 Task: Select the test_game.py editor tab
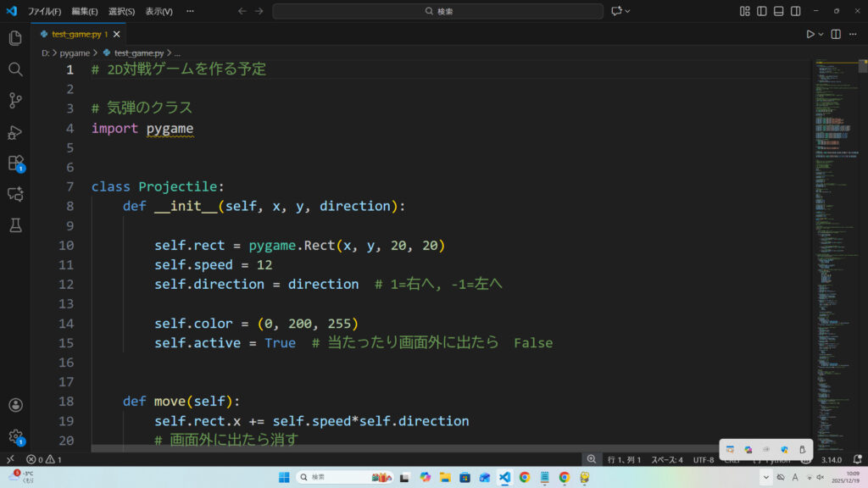pos(76,34)
